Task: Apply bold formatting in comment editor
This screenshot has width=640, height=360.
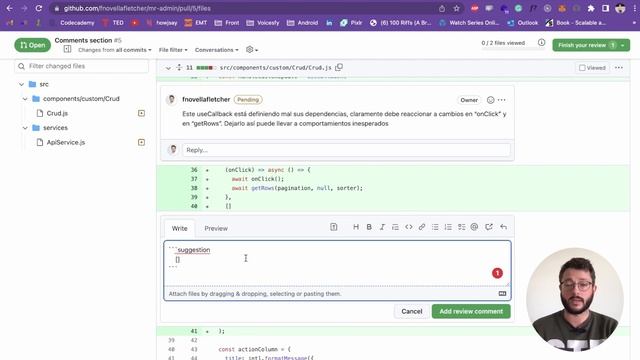Action: click(x=369, y=227)
